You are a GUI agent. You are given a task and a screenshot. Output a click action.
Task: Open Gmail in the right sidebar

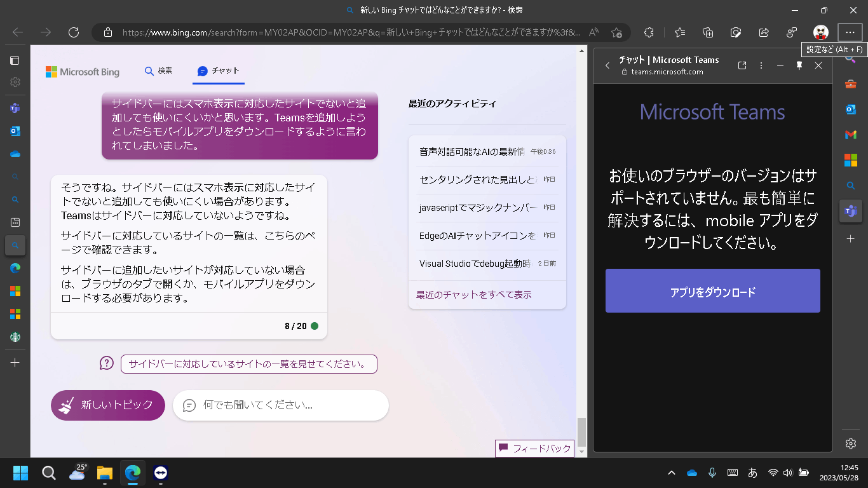pos(850,135)
